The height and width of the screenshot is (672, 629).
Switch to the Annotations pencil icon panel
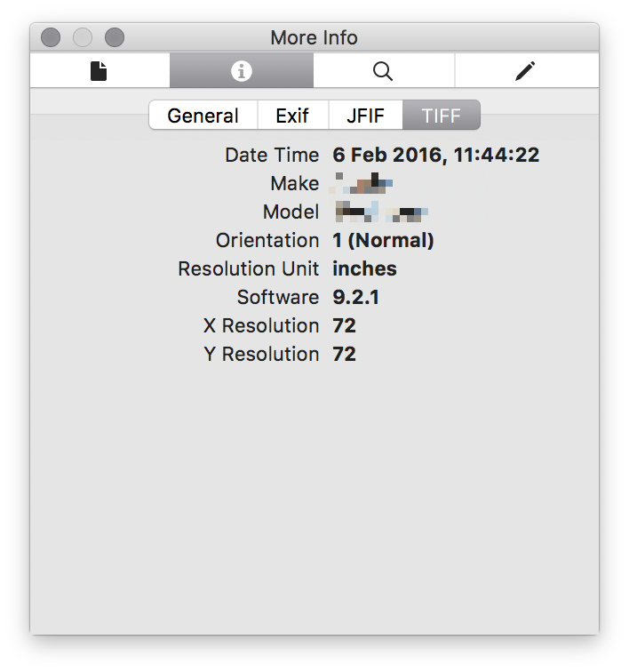(x=526, y=71)
